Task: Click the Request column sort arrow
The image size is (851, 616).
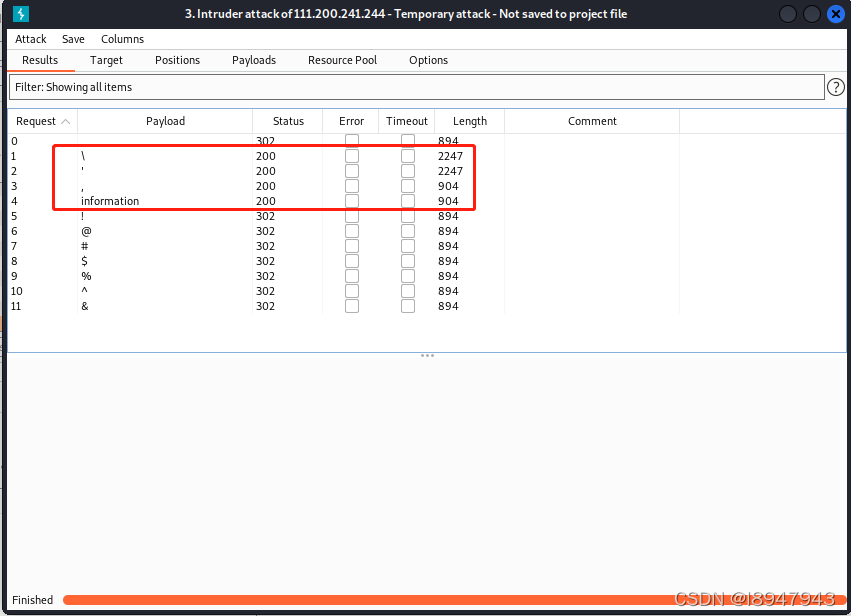Action: tap(66, 122)
